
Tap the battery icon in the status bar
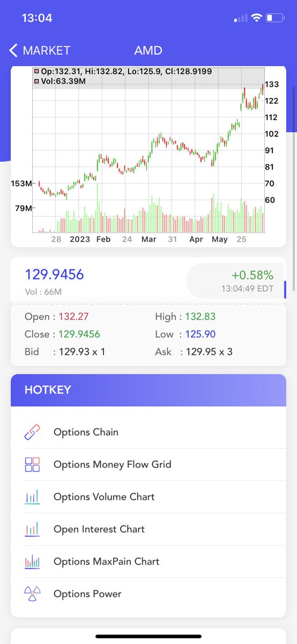coord(274,18)
